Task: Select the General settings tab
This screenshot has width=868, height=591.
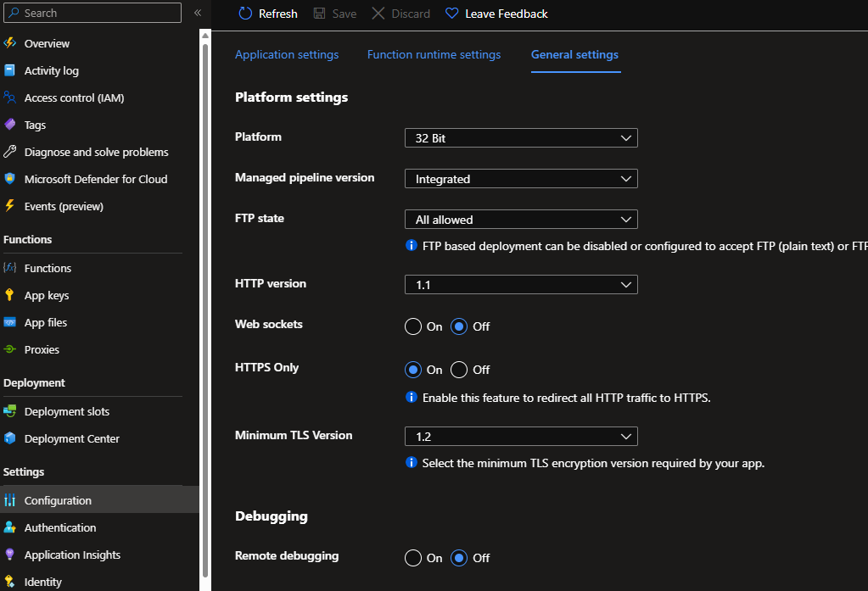Action: [574, 54]
